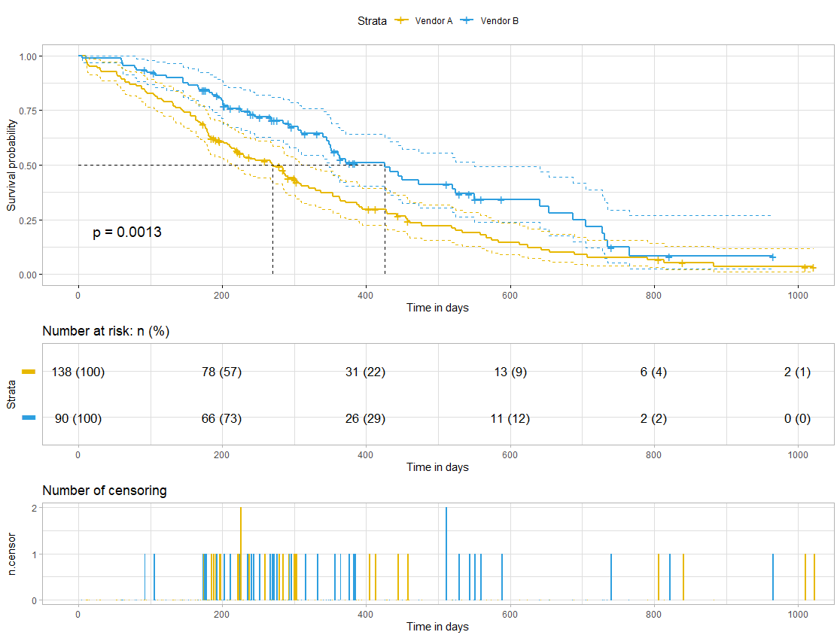Click the blue Vendor B legend marker

(465, 21)
